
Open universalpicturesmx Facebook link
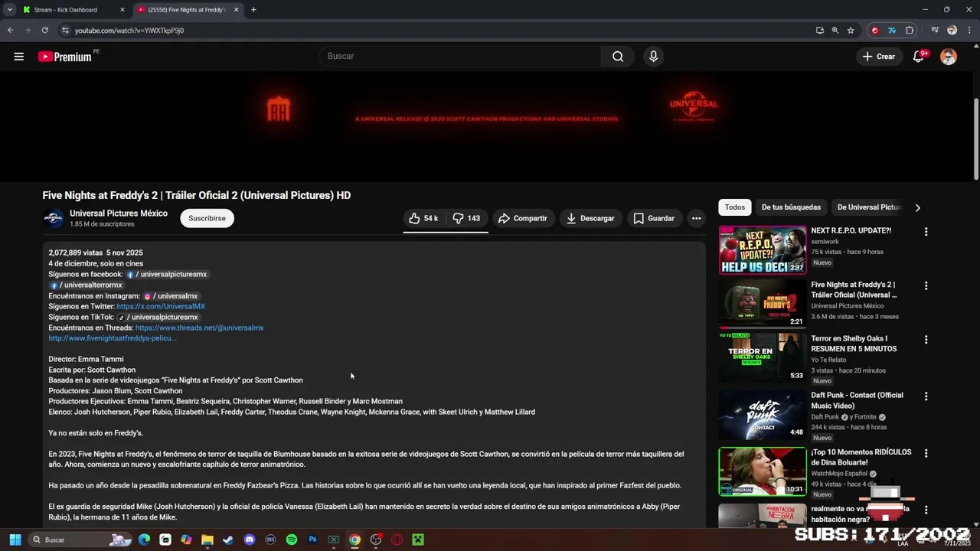[167, 274]
